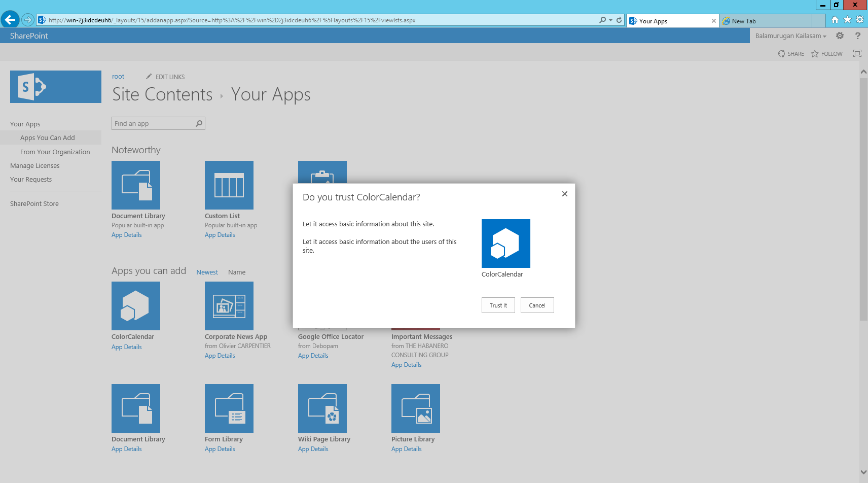868x483 pixels.
Task: Click the Trust It button
Action: 498,305
